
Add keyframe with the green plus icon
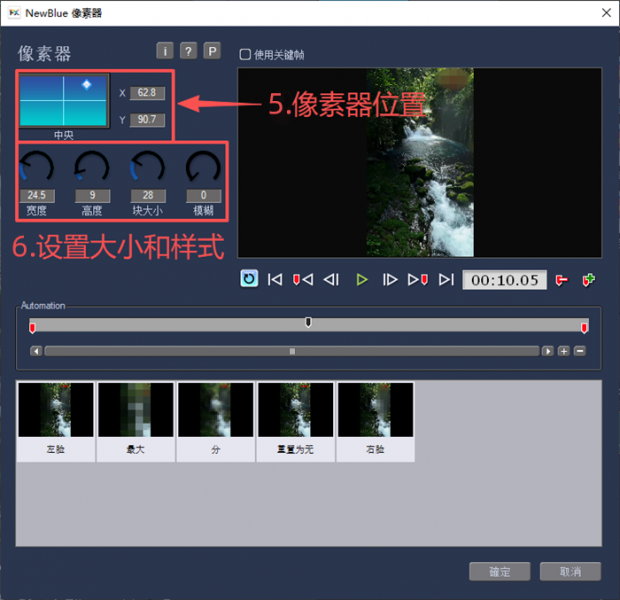tap(589, 280)
